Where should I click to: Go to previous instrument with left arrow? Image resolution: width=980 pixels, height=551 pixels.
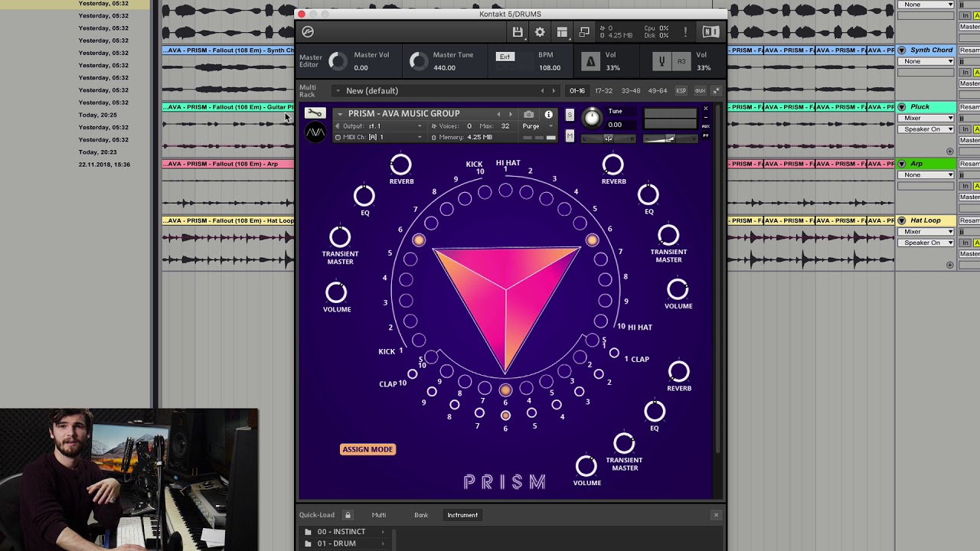pyautogui.click(x=498, y=114)
